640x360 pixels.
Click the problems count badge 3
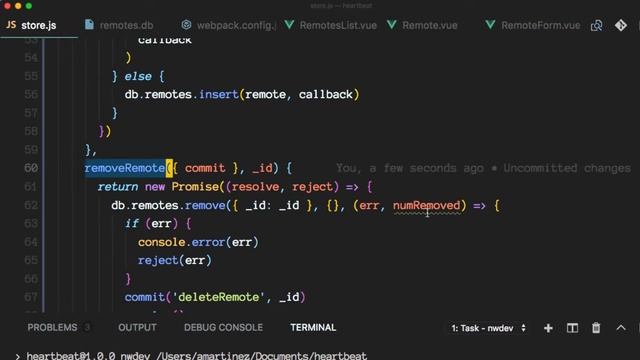coord(87,327)
